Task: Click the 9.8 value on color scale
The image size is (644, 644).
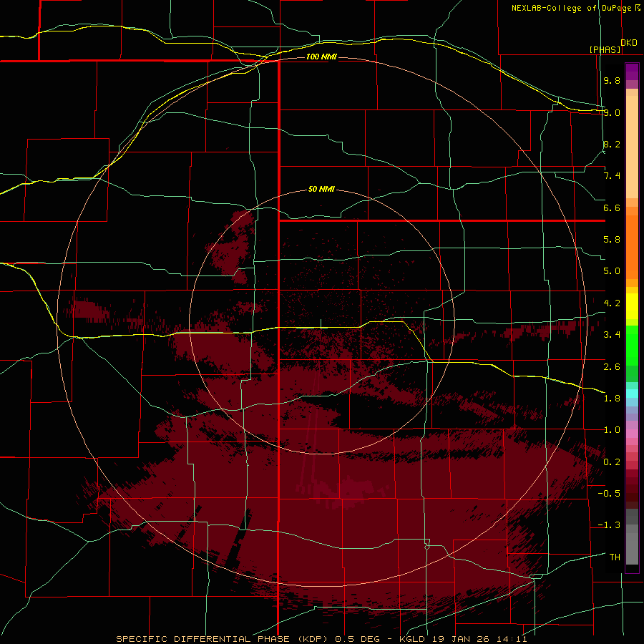Action: [x=612, y=80]
